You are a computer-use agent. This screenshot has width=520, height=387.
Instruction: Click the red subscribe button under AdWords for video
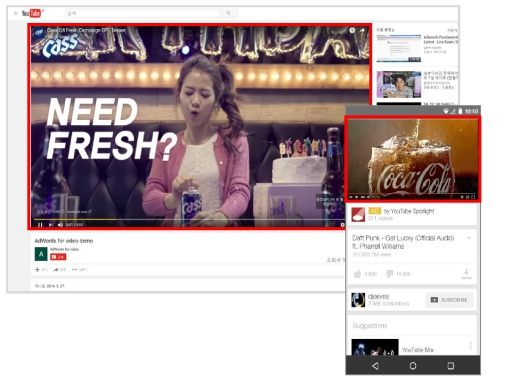[58, 257]
